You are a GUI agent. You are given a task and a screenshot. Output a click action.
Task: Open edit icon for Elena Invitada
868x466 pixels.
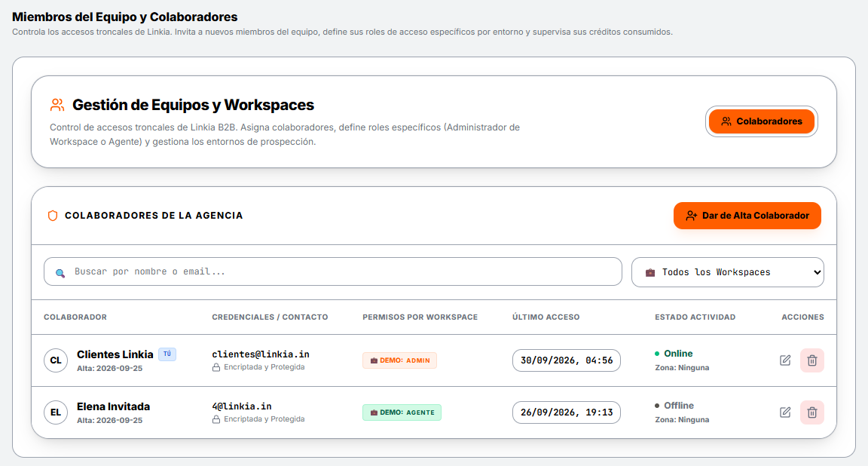click(x=785, y=412)
